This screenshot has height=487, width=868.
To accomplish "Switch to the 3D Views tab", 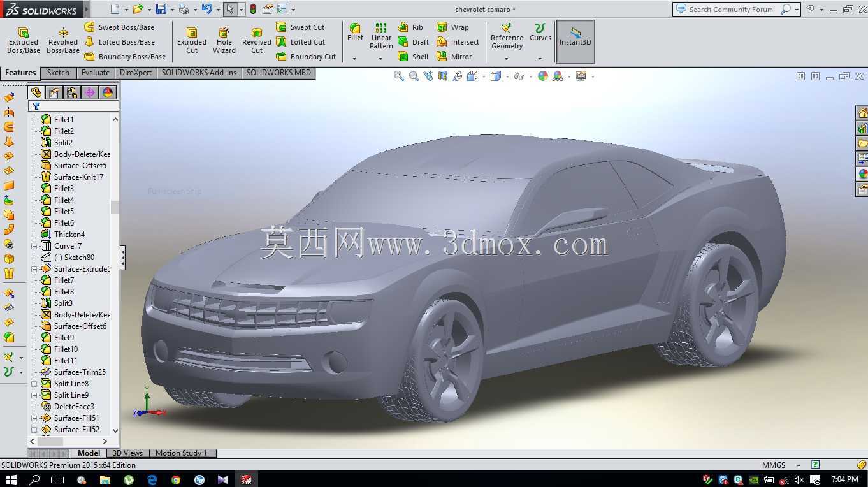I will [127, 453].
